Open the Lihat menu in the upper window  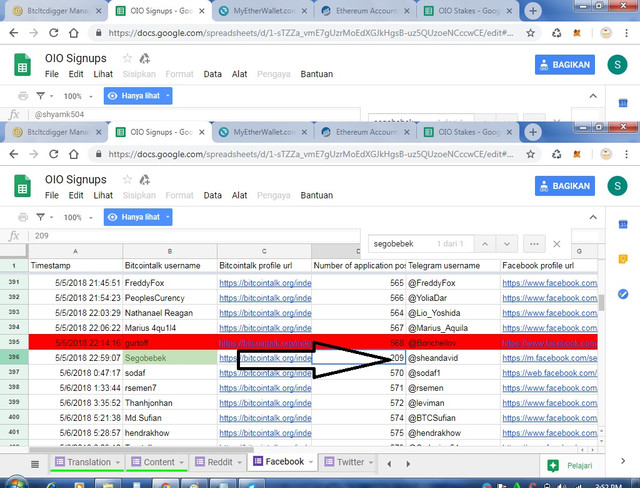pyautogui.click(x=103, y=74)
